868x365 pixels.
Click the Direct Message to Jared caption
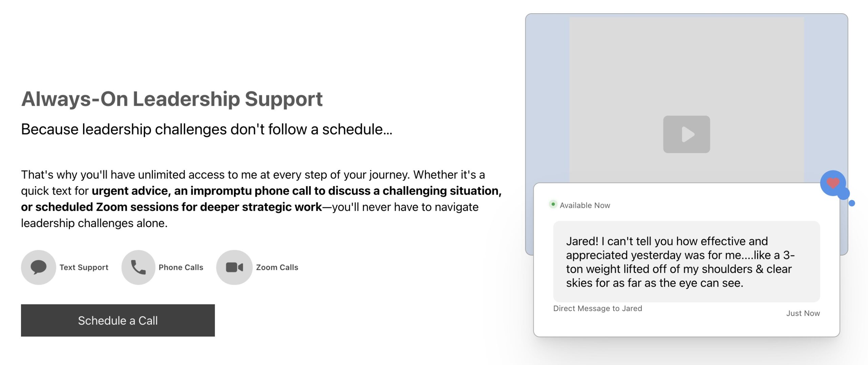[x=597, y=308]
